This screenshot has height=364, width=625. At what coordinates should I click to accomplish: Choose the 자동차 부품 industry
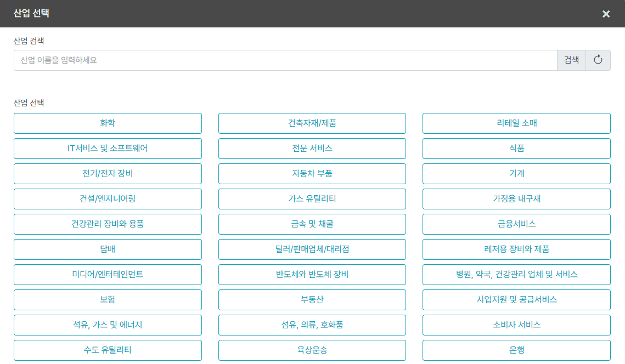[312, 174]
